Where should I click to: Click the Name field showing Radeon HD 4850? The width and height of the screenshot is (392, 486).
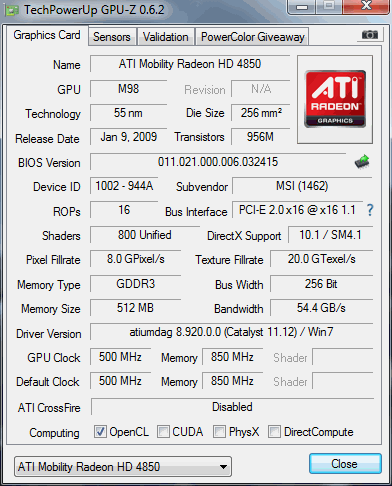[190, 64]
